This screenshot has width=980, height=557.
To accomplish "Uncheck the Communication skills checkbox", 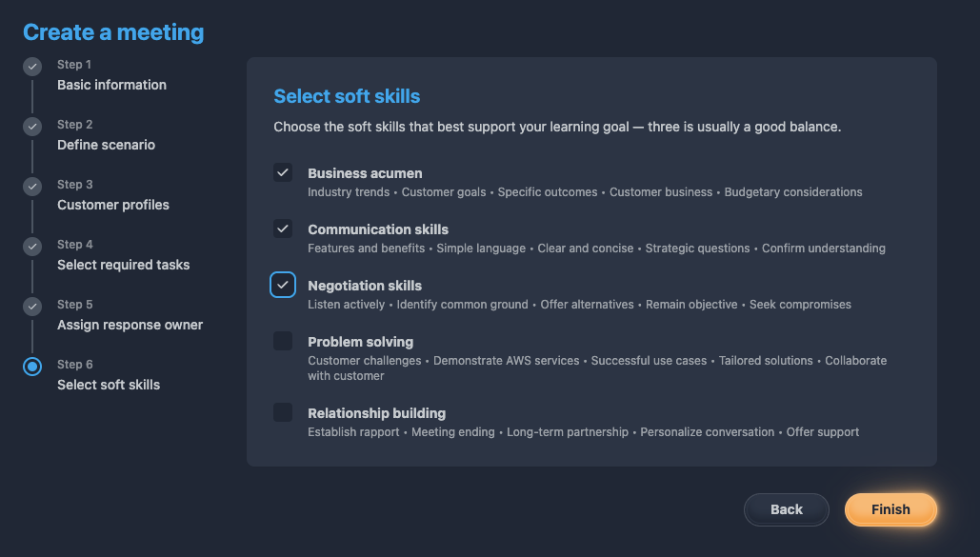I will pos(283,229).
